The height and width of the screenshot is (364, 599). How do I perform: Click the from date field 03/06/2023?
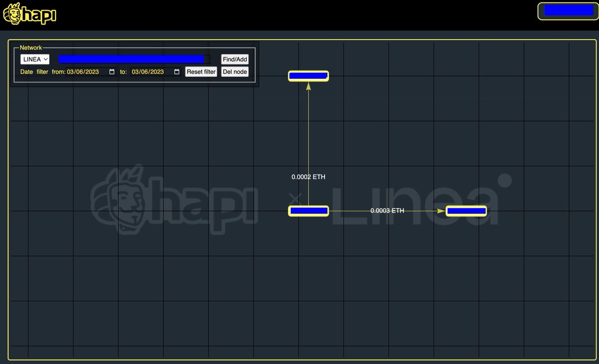point(91,72)
